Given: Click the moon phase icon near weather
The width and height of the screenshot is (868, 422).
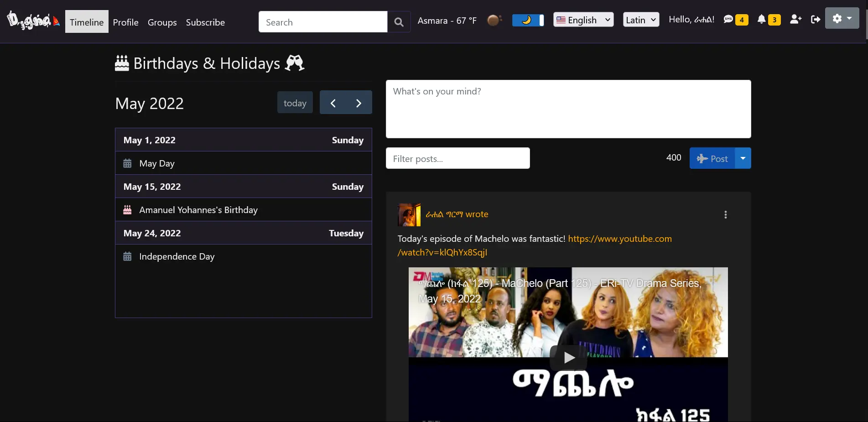Looking at the screenshot, I should coord(494,20).
